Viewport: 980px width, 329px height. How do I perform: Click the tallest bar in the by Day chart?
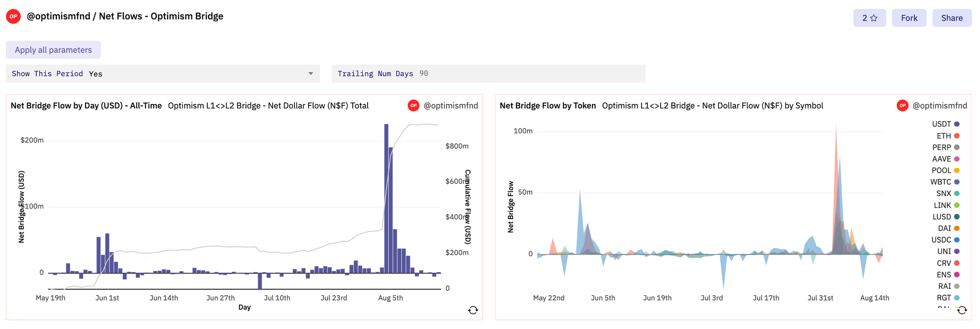pos(386,199)
